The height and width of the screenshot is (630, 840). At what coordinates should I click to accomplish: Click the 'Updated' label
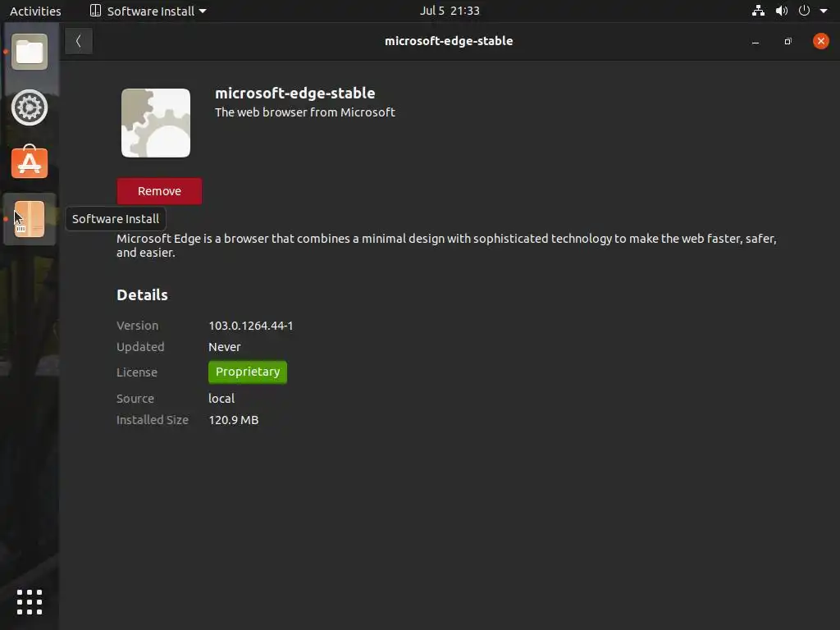(140, 347)
